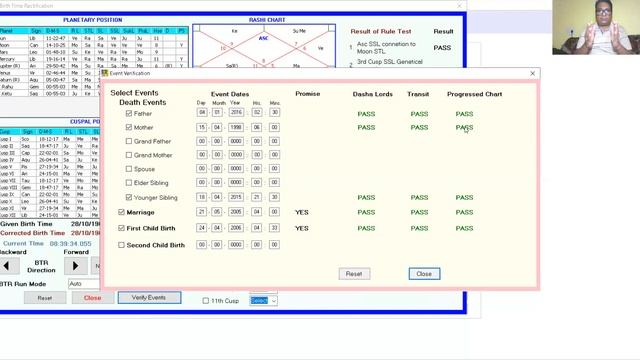The image size is (640, 360).
Task: Uncheck the Younger Sibling checkbox
Action: point(129,198)
